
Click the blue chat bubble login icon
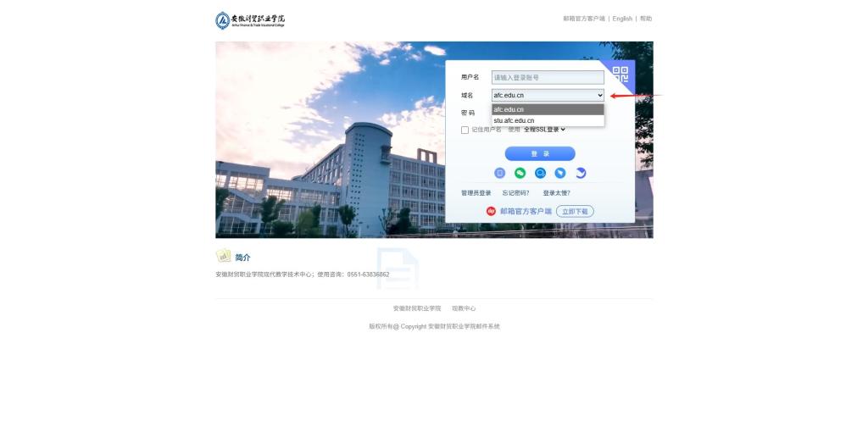point(540,173)
